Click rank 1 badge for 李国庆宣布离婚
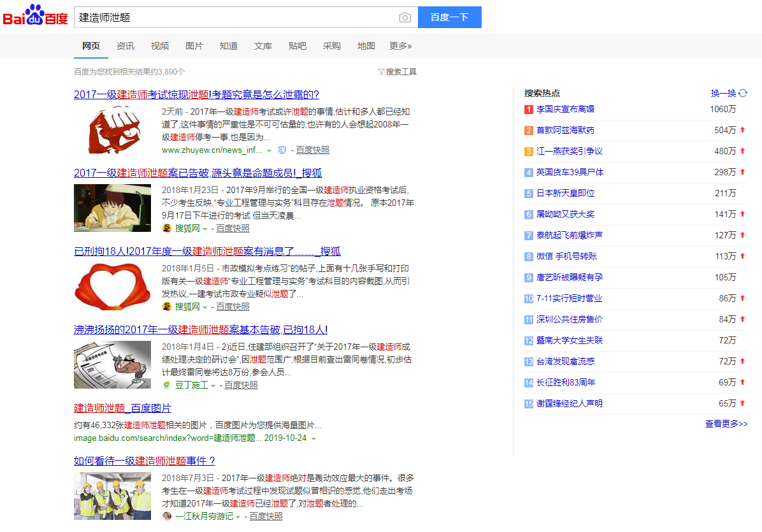The height and width of the screenshot is (532, 762). [x=529, y=110]
